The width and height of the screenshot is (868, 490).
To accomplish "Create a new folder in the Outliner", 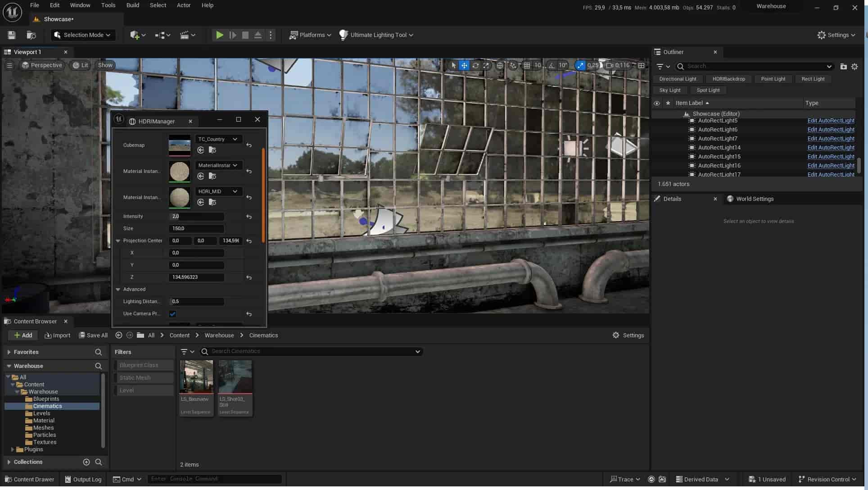I will (843, 67).
